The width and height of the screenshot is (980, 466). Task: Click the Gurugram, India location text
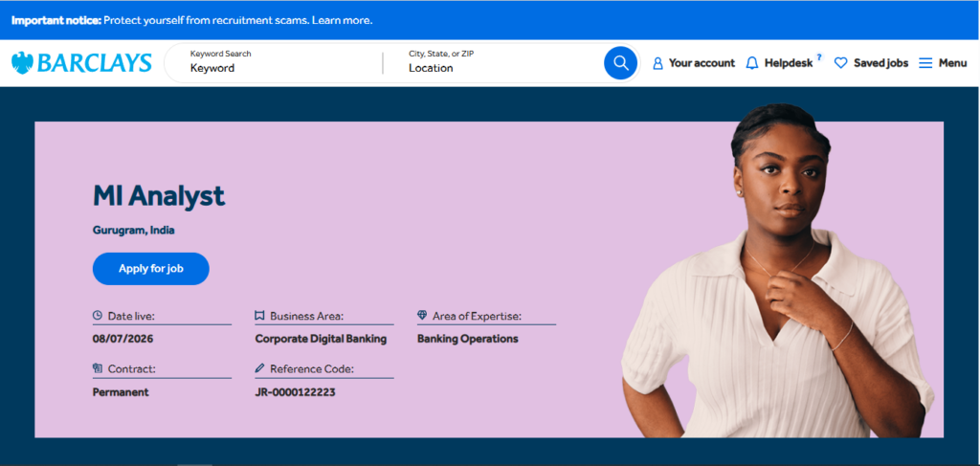tap(134, 230)
